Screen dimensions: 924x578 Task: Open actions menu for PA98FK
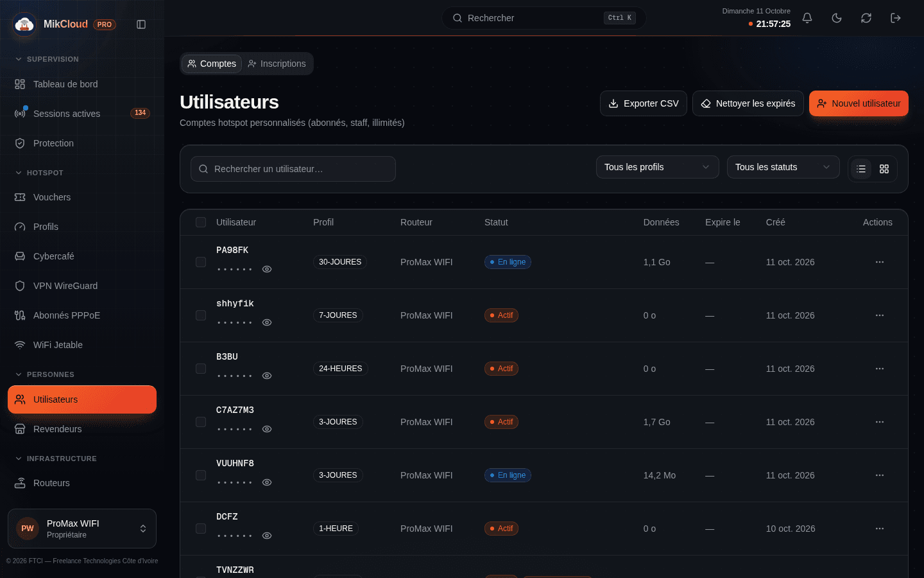(x=880, y=262)
